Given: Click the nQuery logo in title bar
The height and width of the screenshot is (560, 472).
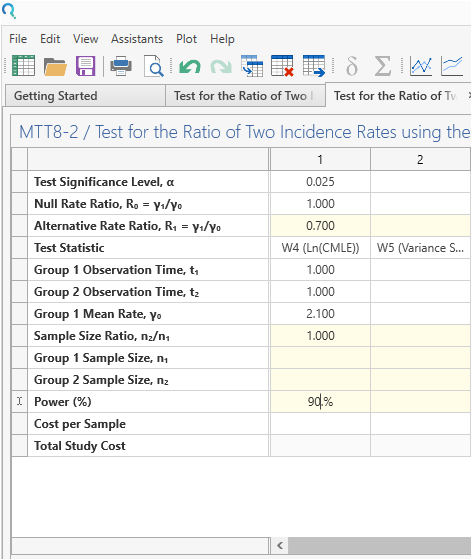Looking at the screenshot, I should coord(9,11).
